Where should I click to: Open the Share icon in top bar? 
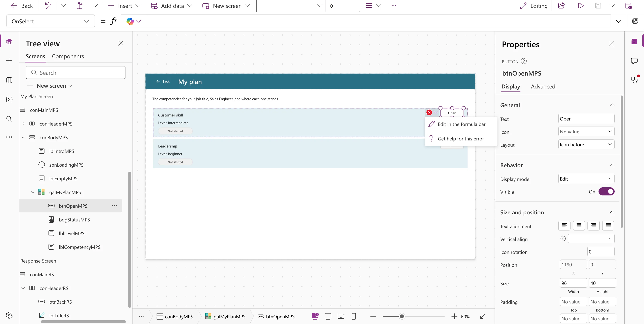tap(561, 5)
